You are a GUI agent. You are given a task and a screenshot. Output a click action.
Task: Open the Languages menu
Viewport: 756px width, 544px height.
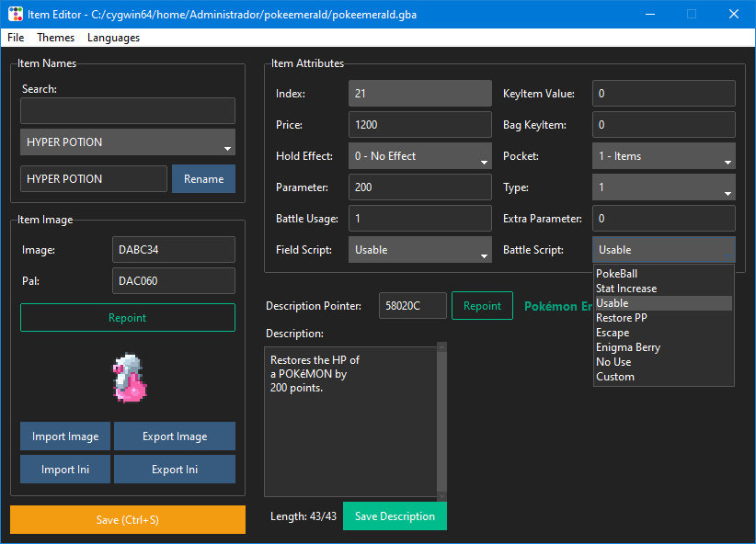[113, 38]
